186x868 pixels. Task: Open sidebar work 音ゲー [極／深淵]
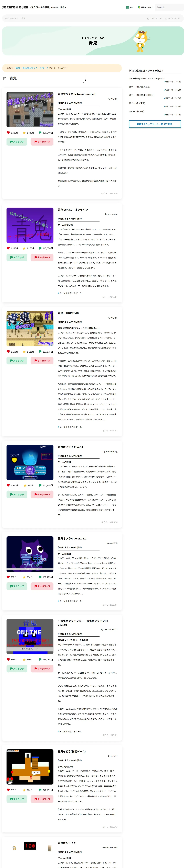[137, 103]
